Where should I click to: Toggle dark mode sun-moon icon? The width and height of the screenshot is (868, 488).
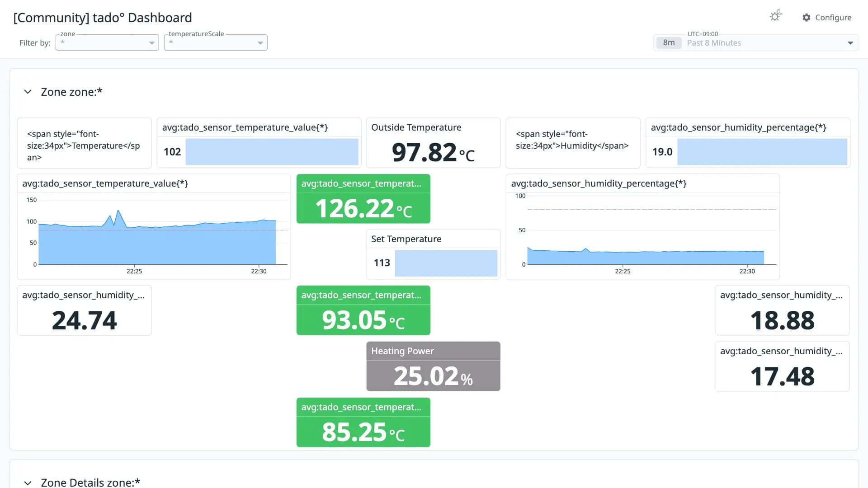pos(776,16)
